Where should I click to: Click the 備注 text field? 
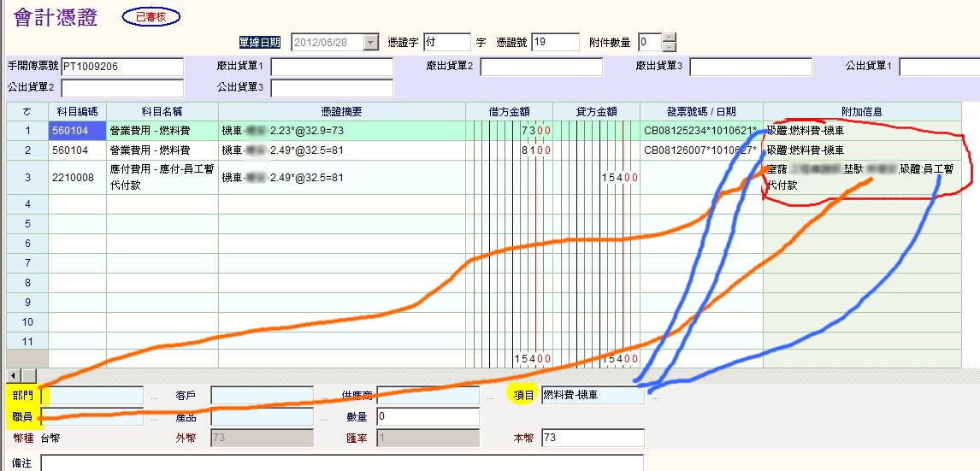tap(342, 462)
